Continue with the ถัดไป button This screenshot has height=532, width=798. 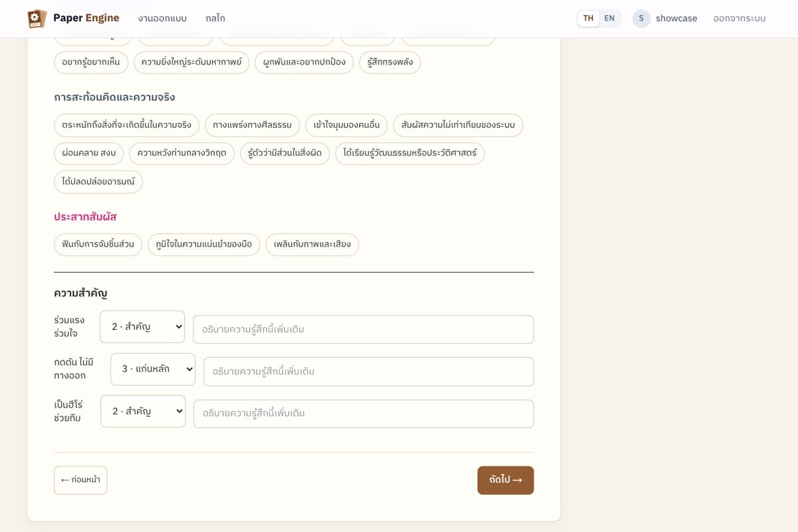[505, 480]
